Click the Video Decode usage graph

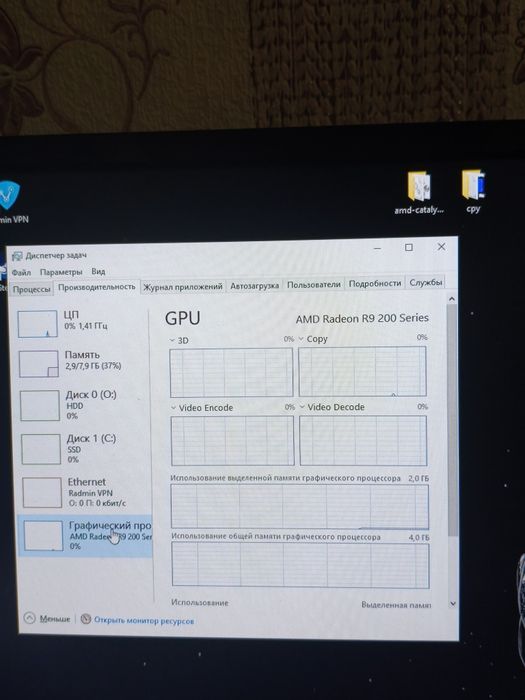[363, 440]
